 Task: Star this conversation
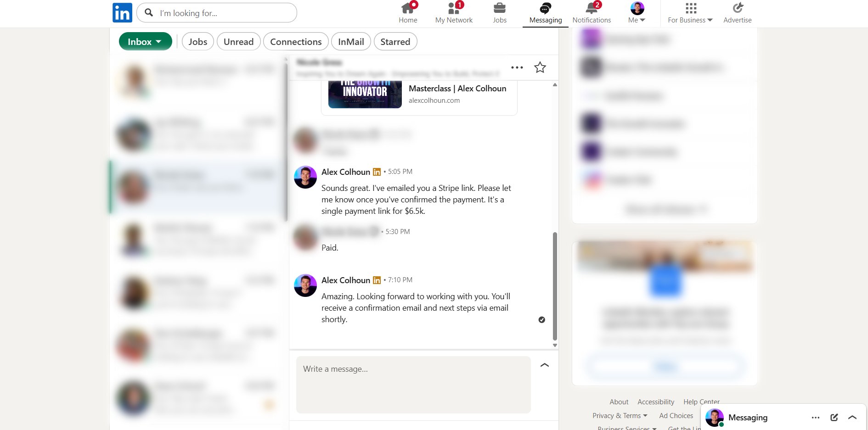(540, 67)
